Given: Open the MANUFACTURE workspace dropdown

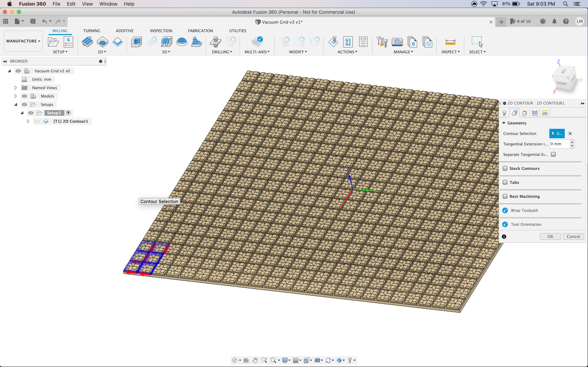Looking at the screenshot, I should tap(23, 41).
